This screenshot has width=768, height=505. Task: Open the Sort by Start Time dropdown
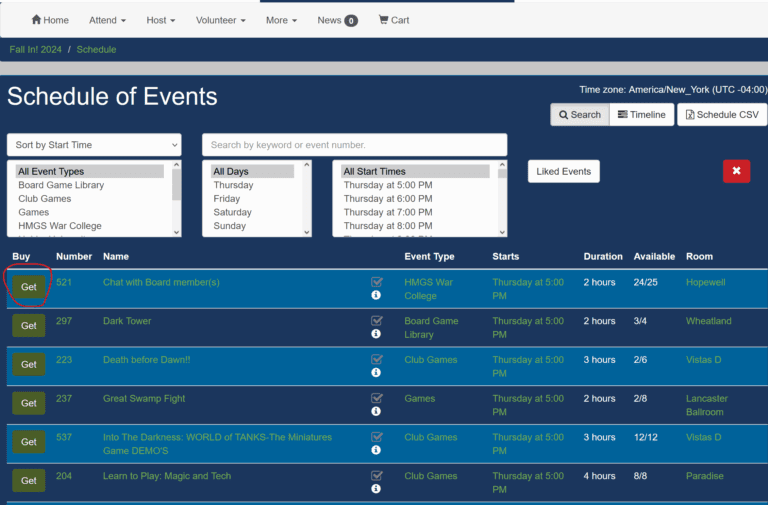pyautogui.click(x=94, y=145)
